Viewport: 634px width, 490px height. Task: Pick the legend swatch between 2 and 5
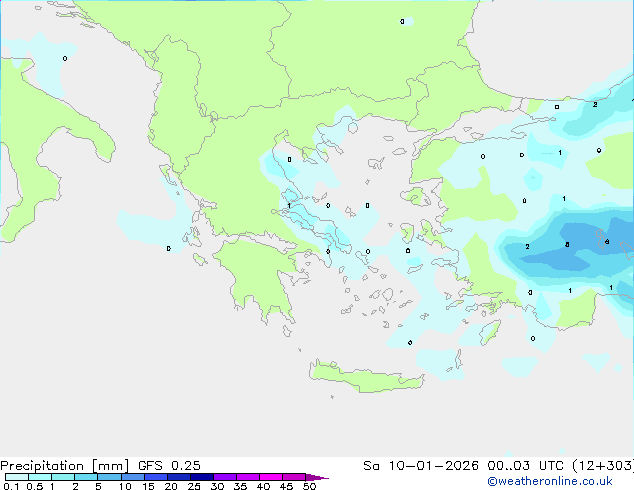tap(86, 477)
